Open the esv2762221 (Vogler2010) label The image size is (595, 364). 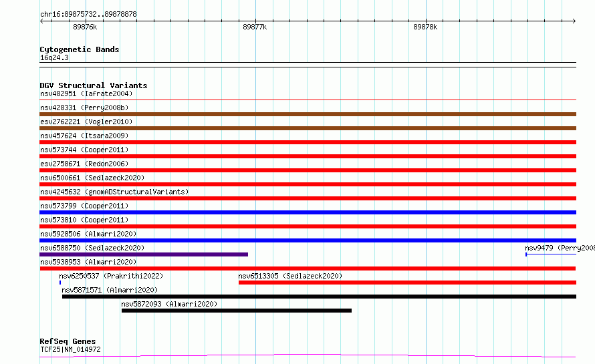[86, 122]
